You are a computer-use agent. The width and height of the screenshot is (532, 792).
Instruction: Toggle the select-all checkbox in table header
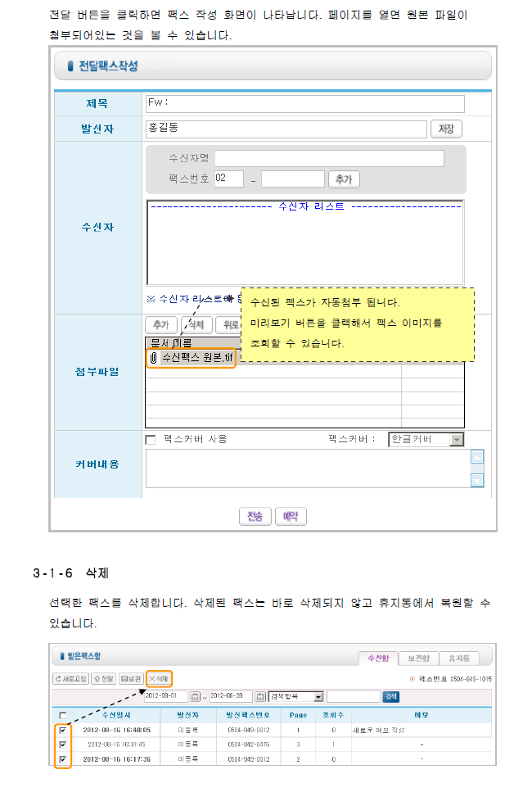[x=63, y=715]
